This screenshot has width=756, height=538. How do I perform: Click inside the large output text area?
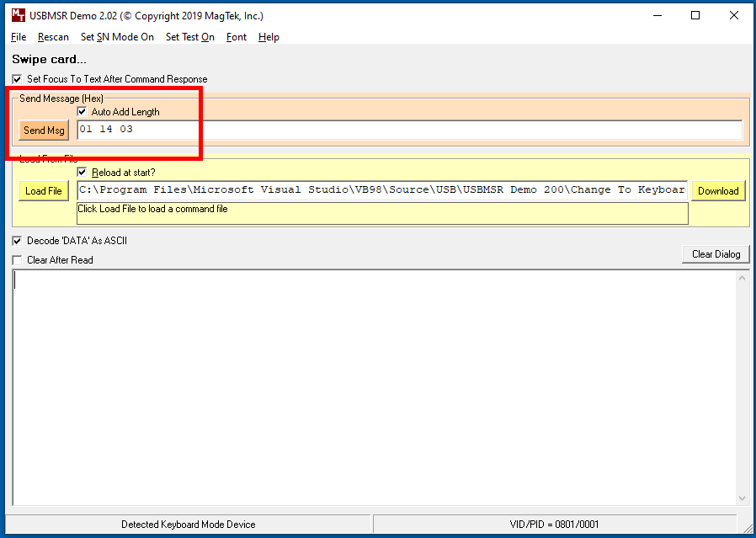(374, 387)
